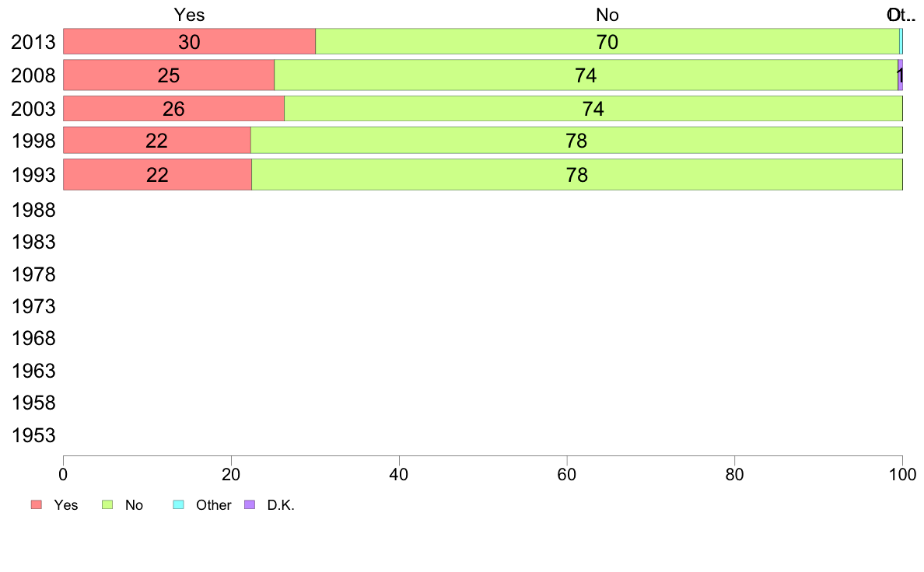924x572 pixels.
Task: Click the 1953 year axis label
Action: 33,435
